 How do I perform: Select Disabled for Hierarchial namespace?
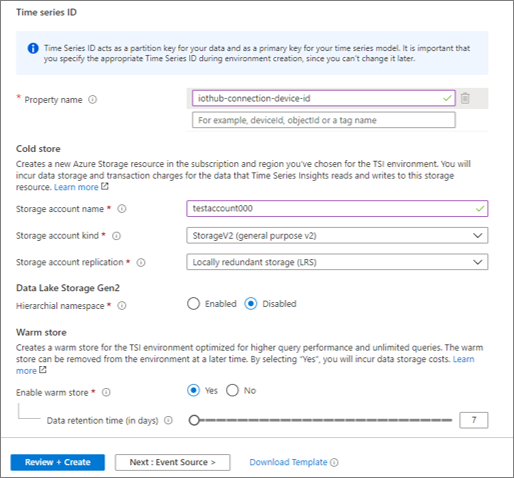tap(251, 304)
